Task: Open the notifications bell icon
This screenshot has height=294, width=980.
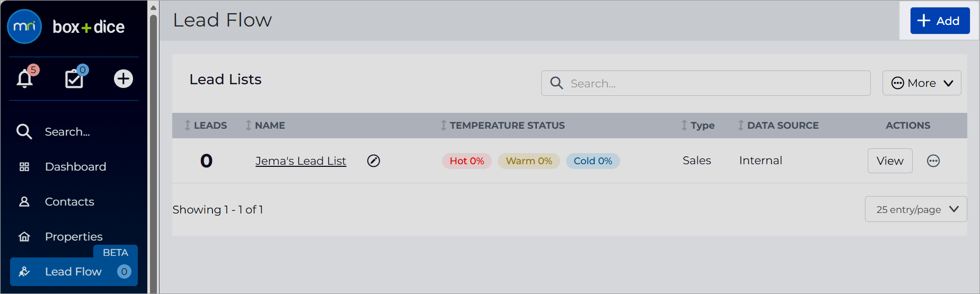Action: tap(25, 79)
